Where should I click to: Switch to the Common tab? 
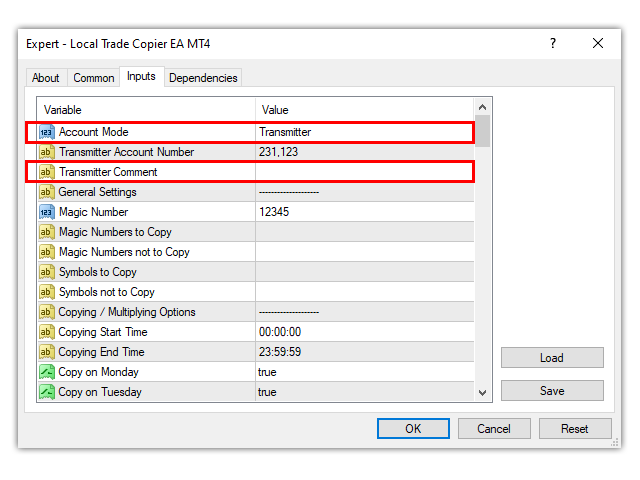(94, 78)
